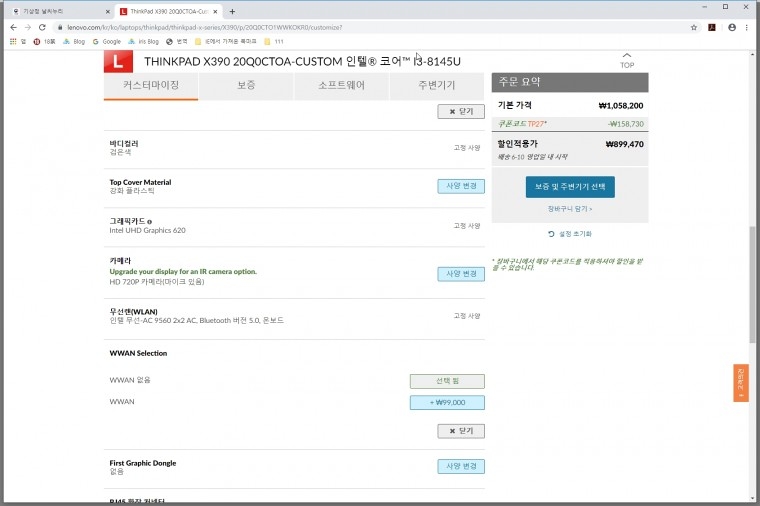
Task: Click 사양 변경 for the 카메라 row
Action: click(461, 274)
